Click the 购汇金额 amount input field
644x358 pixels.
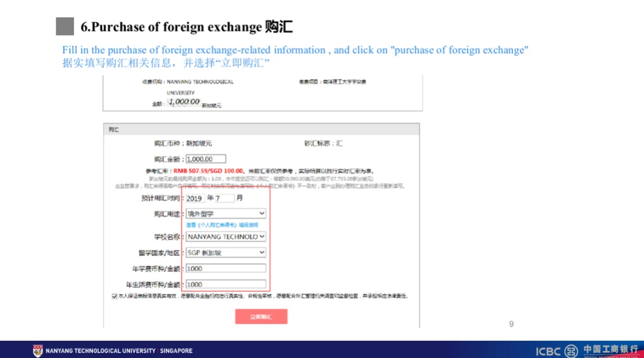click(x=206, y=159)
